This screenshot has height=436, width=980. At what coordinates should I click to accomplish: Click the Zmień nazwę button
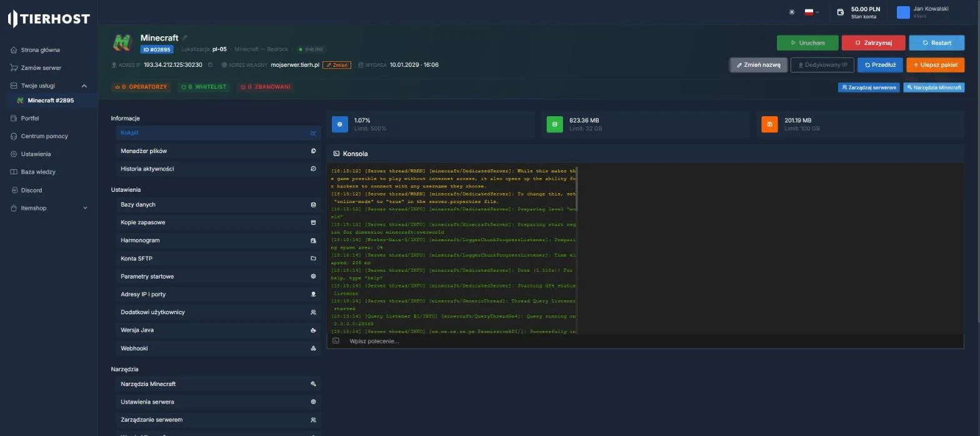758,65
